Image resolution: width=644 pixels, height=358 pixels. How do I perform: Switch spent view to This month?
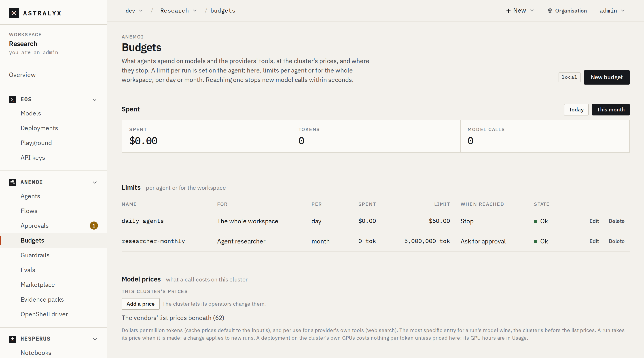(x=610, y=110)
